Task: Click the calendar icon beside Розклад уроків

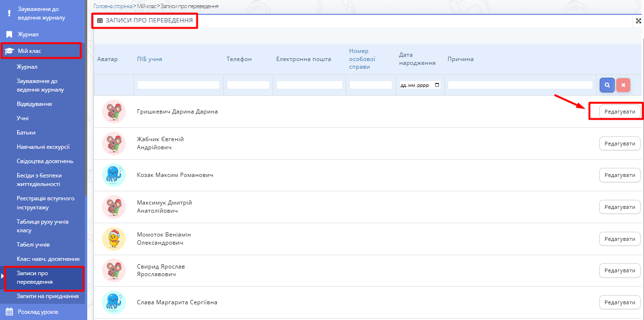Action: 9,312
